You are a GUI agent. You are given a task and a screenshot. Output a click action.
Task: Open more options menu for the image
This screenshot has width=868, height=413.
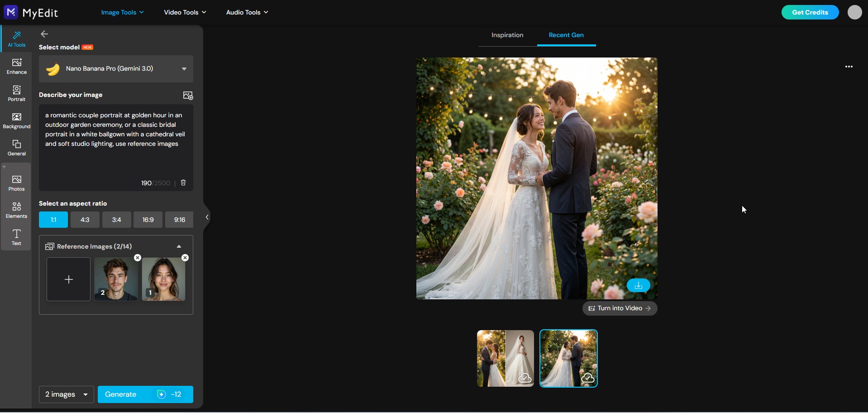click(849, 67)
